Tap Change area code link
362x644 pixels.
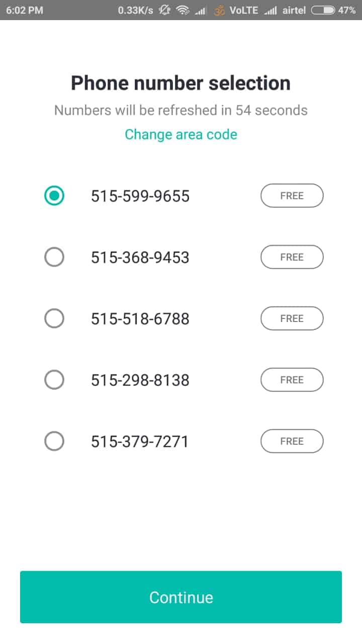click(x=181, y=134)
